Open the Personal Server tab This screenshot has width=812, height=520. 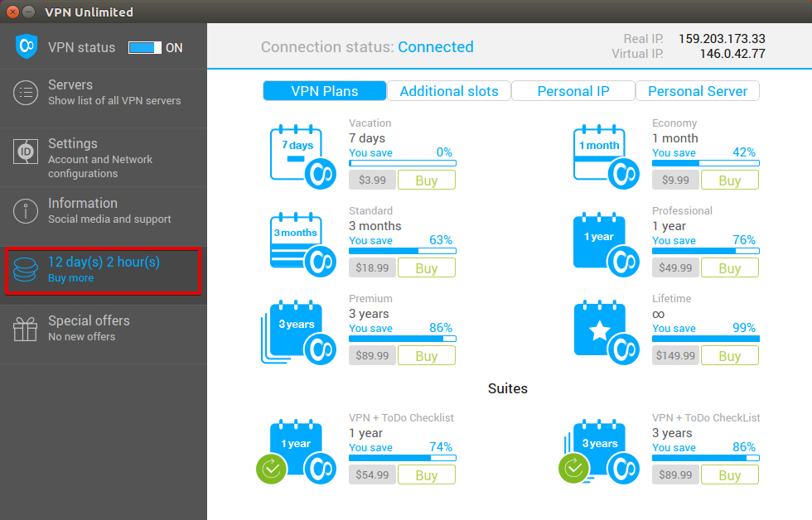point(698,91)
